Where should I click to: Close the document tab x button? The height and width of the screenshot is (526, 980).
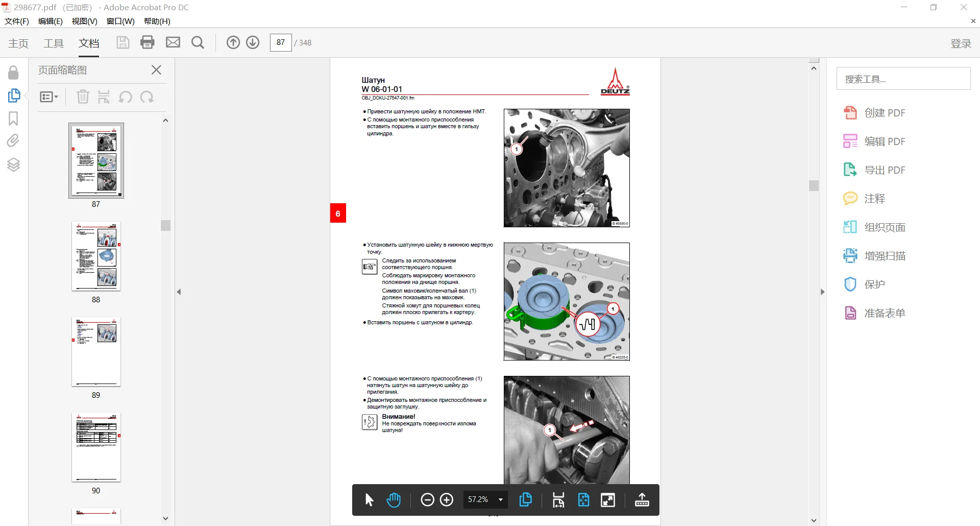pos(973,21)
